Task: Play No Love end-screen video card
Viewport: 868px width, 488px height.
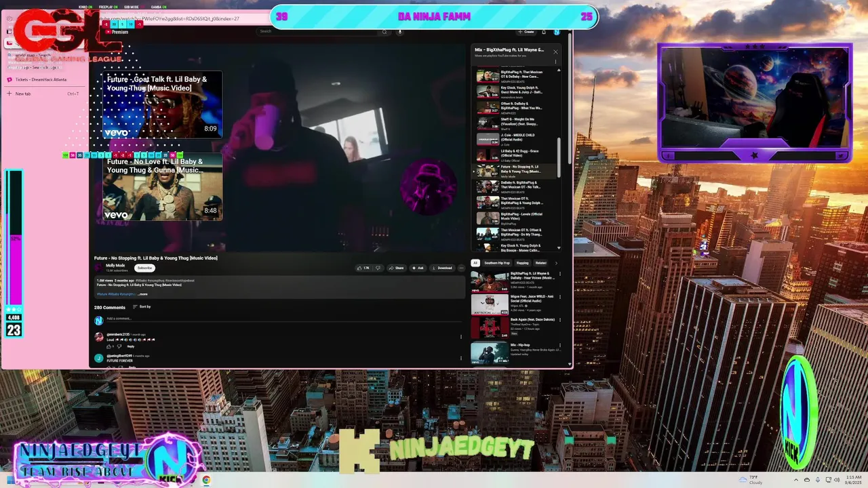Action: [x=162, y=186]
